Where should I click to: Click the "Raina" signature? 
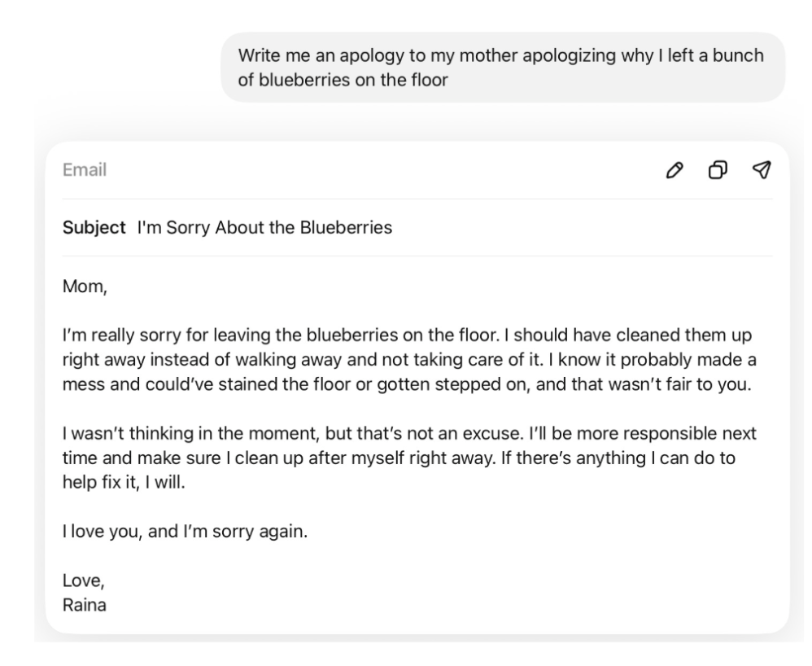tap(85, 605)
